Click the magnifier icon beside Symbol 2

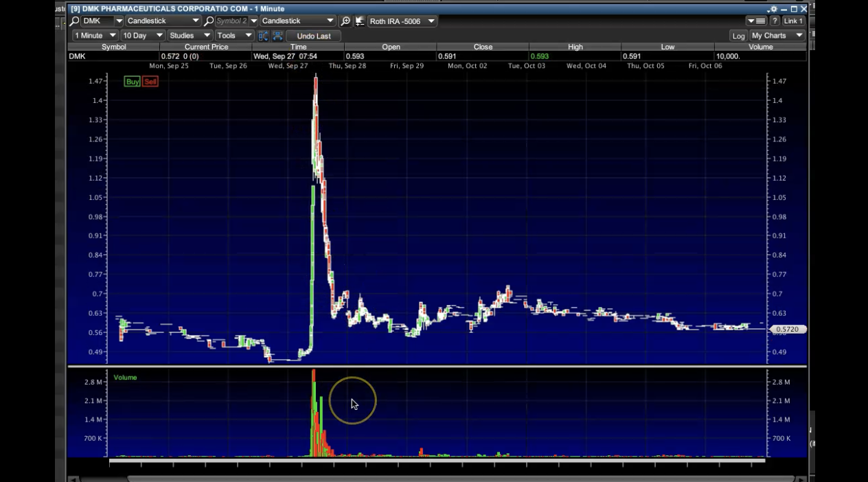[209, 21]
